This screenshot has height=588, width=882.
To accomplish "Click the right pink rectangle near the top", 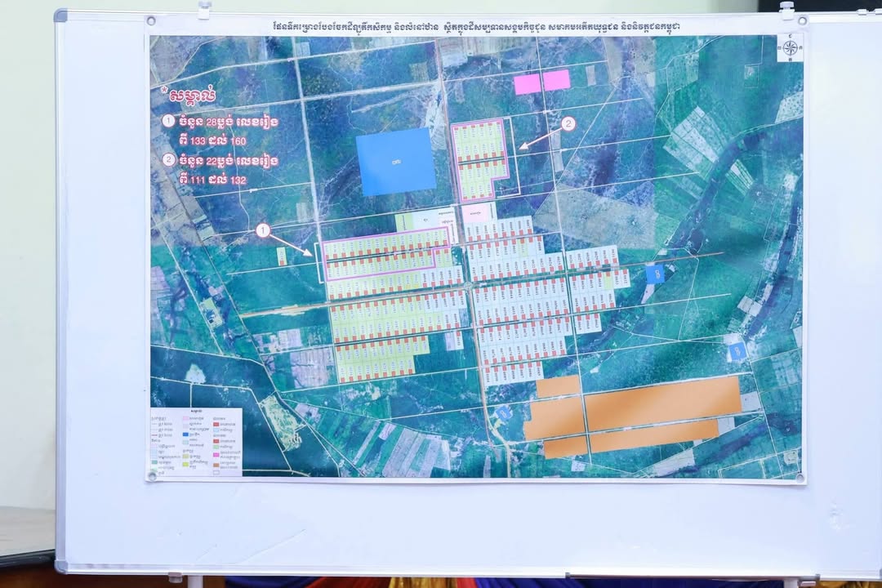I will 556,80.
